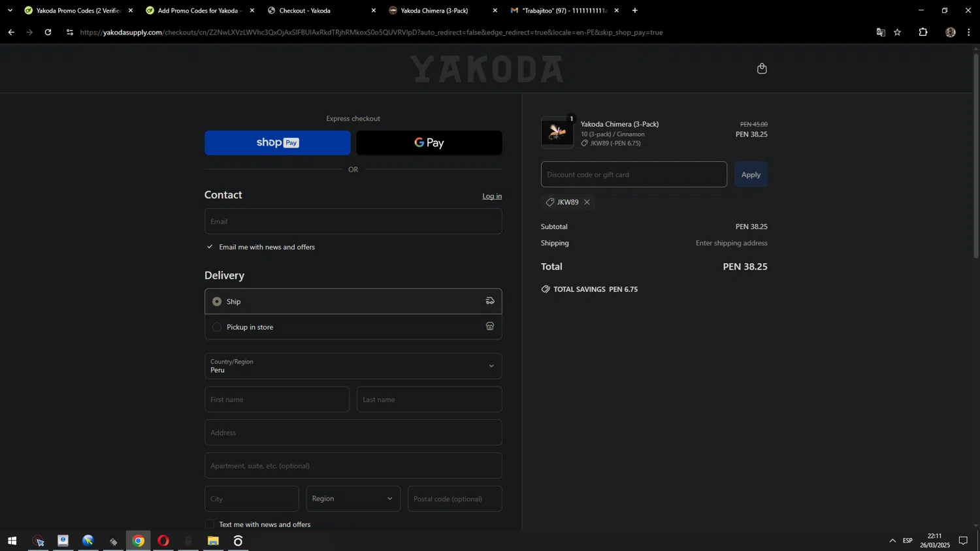980x551 pixels.
Task: Close the Yakoda Chimera (3-Pack) tab
Action: (495, 10)
